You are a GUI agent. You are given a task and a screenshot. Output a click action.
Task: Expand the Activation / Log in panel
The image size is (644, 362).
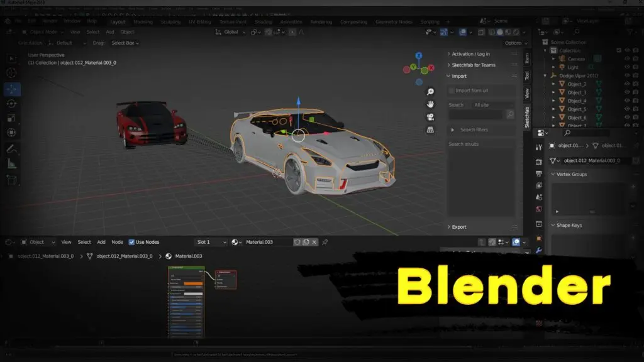pos(470,54)
